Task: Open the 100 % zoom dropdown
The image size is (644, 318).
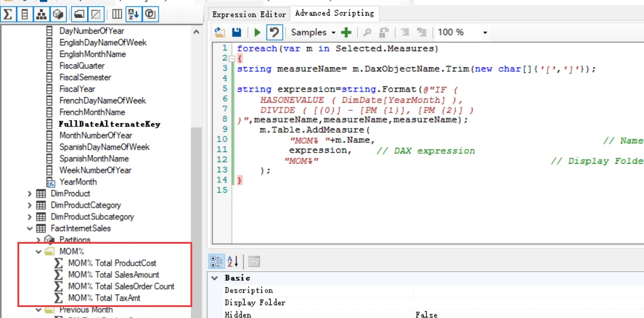Action: (x=485, y=32)
